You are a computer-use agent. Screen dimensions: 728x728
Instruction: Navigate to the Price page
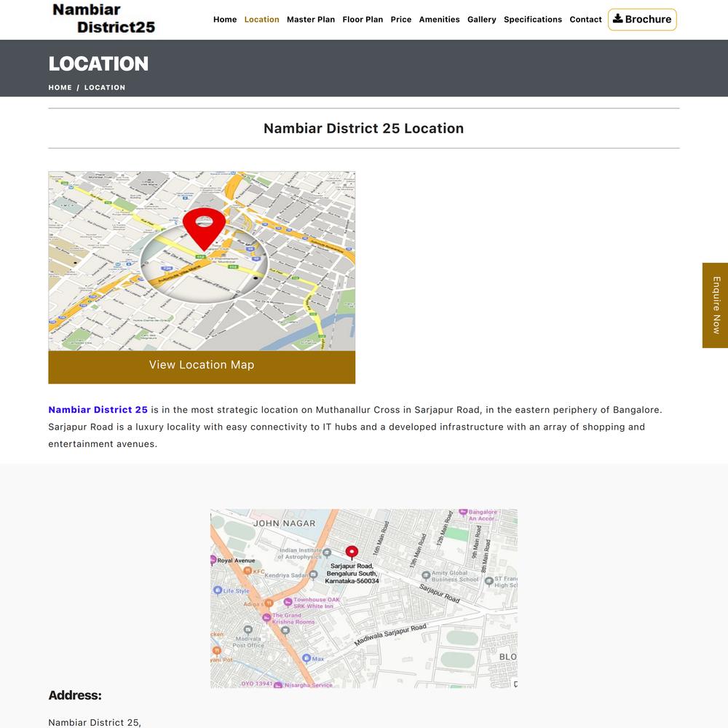(x=400, y=20)
